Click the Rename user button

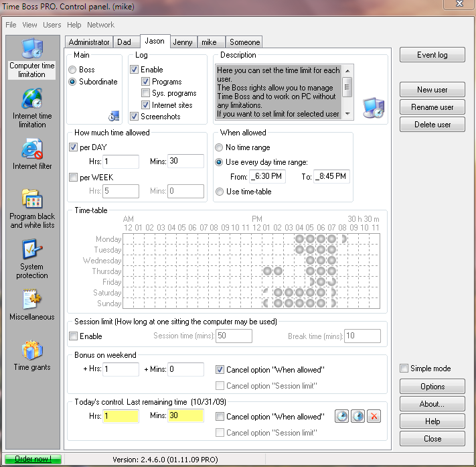(x=432, y=107)
